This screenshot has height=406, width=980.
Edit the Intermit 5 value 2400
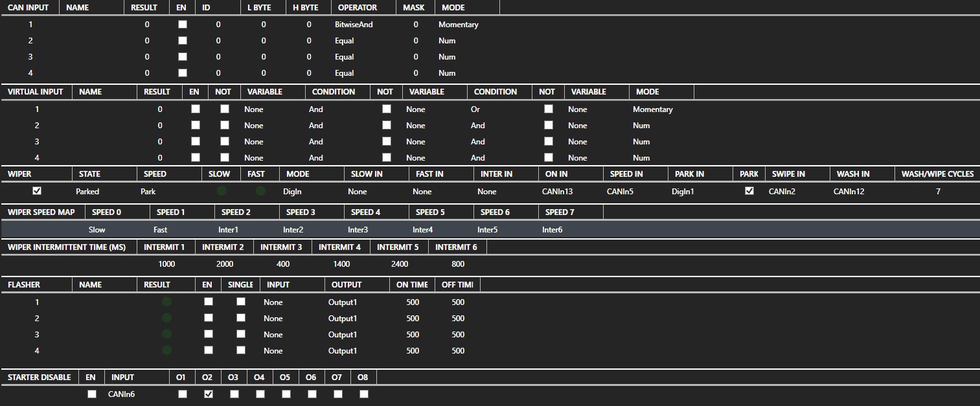click(x=400, y=264)
